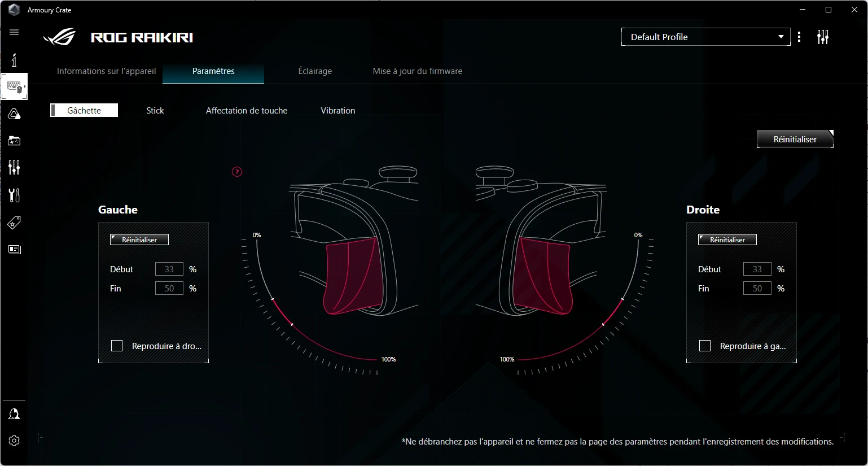
Task: Select the Device keyboard icon in sidebar
Action: [14, 86]
